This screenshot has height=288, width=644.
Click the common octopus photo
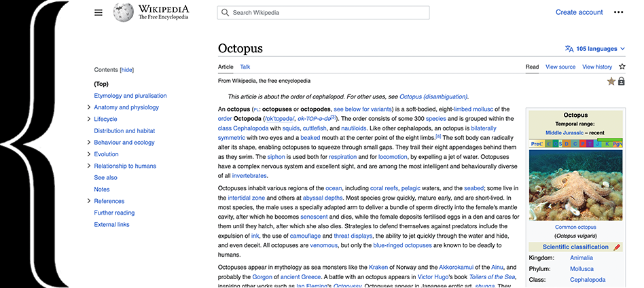coord(575,184)
